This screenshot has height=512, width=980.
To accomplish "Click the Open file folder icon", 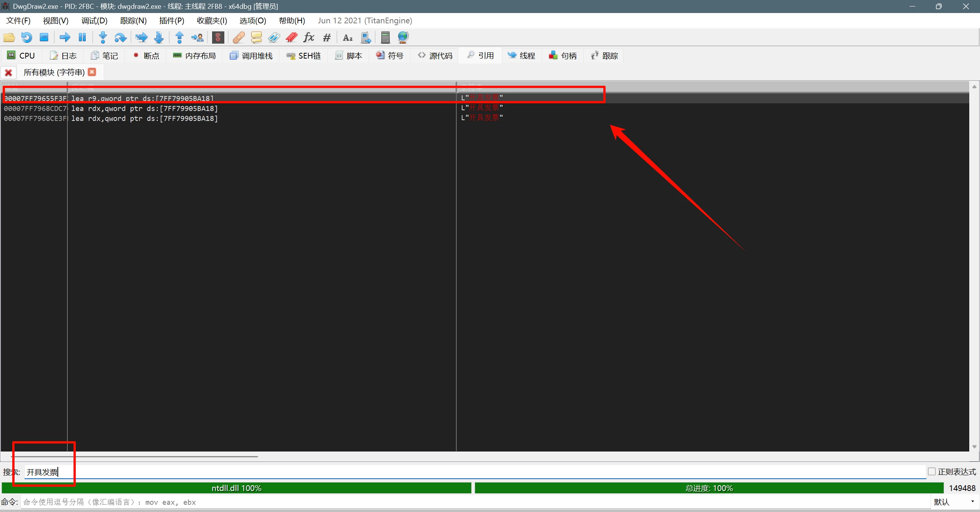I will click(9, 38).
